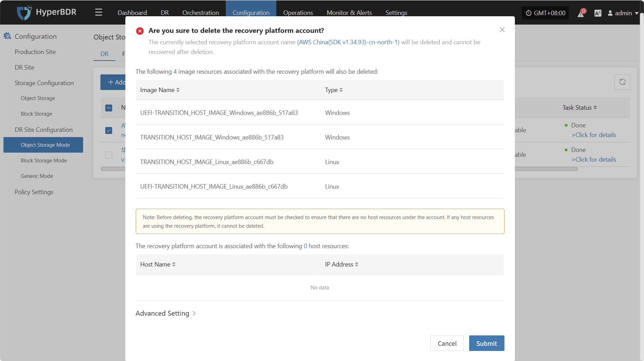Select Generic Mode in sidebar
This screenshot has height=361, width=644.
(x=37, y=176)
